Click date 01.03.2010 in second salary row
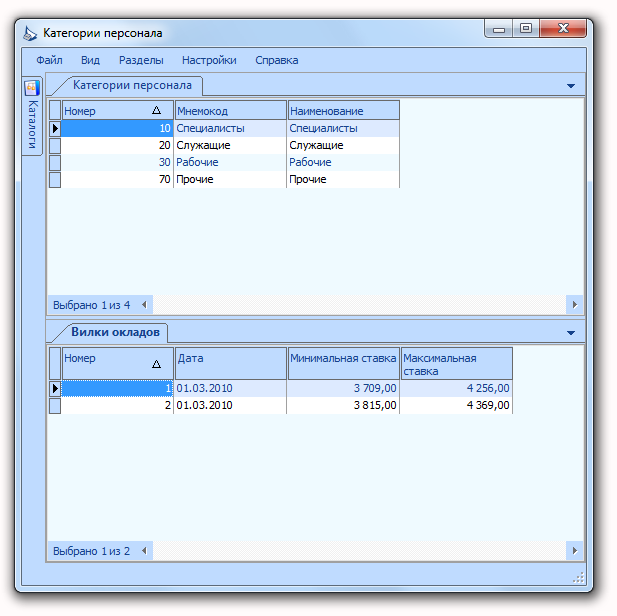This screenshot has width=617, height=616. point(230,405)
